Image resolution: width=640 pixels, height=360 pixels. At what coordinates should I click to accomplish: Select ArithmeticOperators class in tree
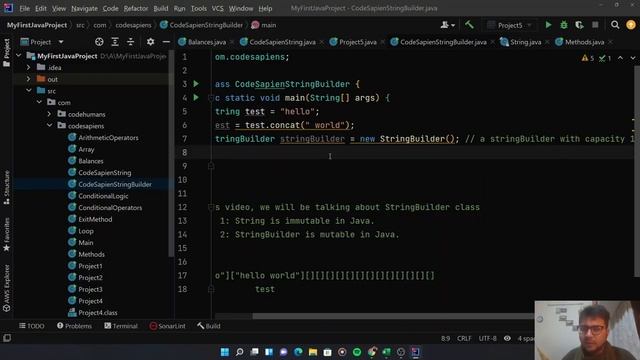(x=108, y=138)
